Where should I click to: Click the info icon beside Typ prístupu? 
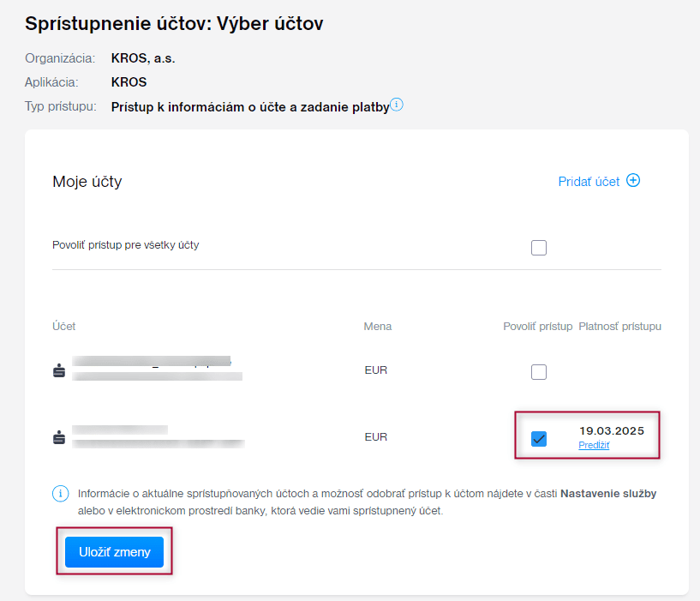pyautogui.click(x=397, y=105)
